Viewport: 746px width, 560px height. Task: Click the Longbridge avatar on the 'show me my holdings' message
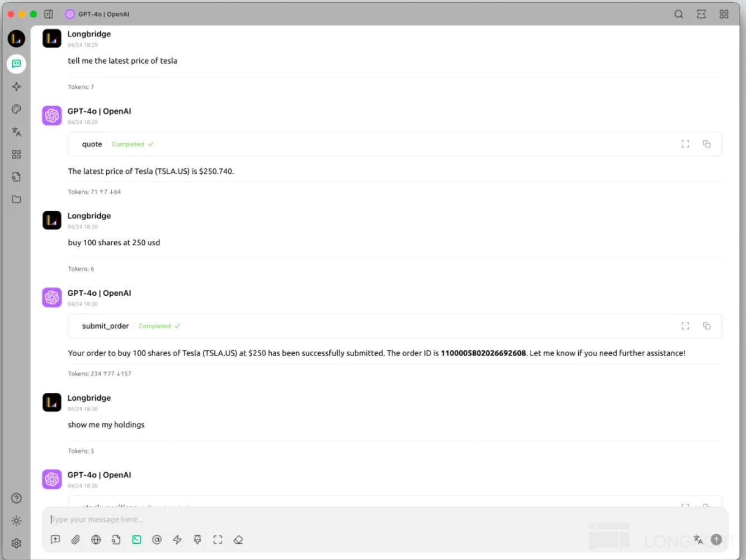[52, 402]
